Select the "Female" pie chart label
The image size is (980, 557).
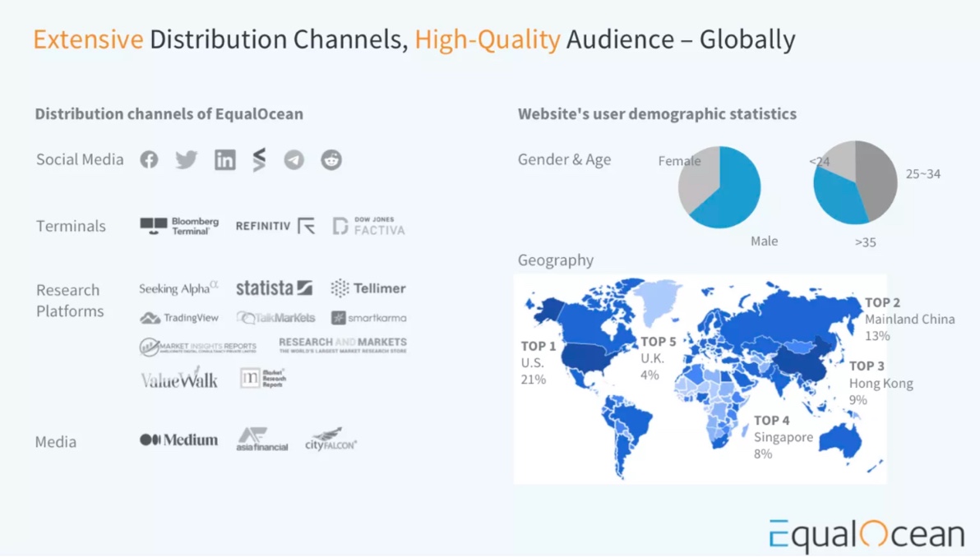(679, 161)
